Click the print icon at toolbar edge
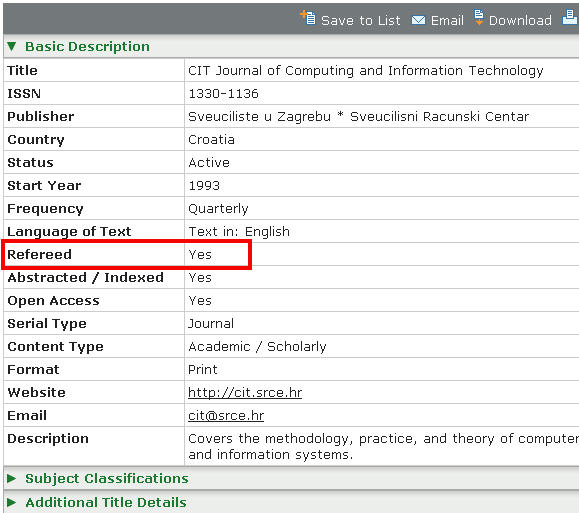 coord(571,17)
